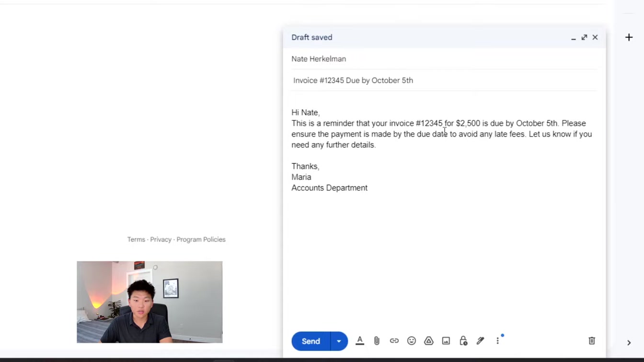This screenshot has height=362, width=644.
Task: Attach a file with the paperclip icon
Action: [x=377, y=341]
